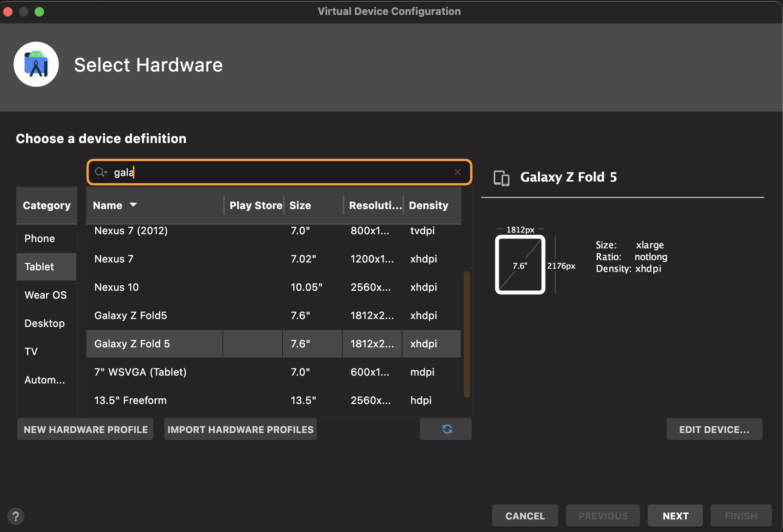Select the Nexus 7 7.02" device row
This screenshot has height=532, width=783.
tap(274, 259)
